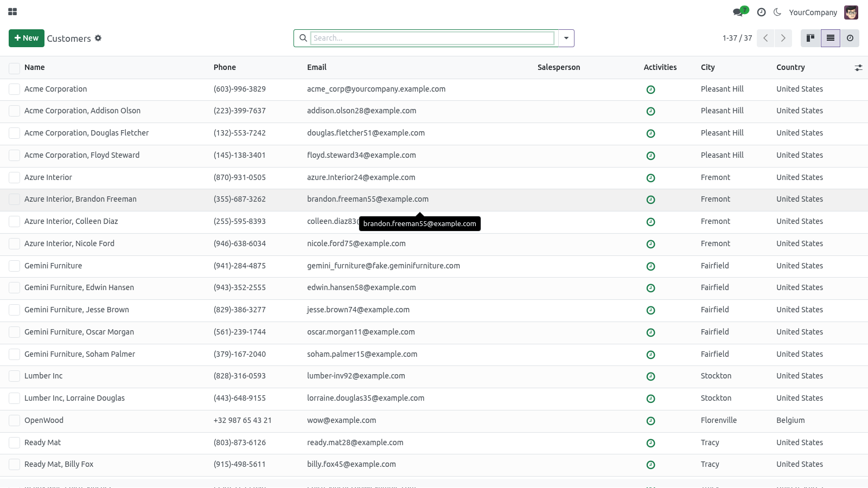Open YourCompany company switcher
Image resolution: width=868 pixels, height=488 pixels.
[x=813, y=12]
